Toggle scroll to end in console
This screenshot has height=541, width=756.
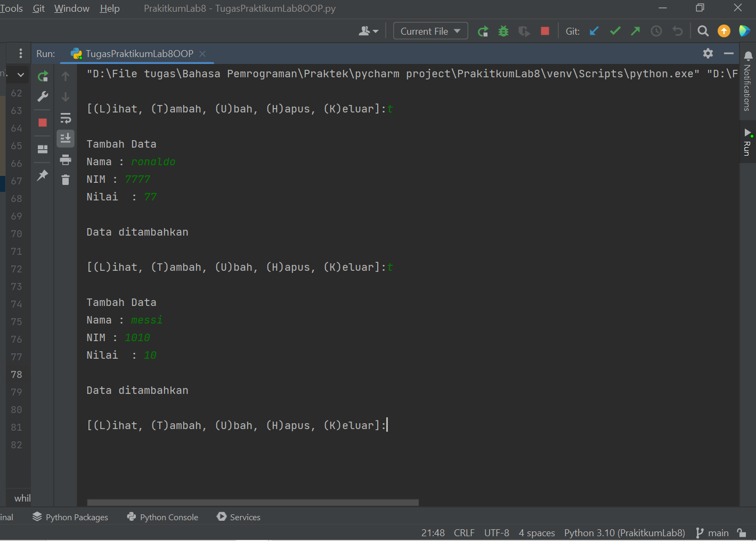click(66, 139)
